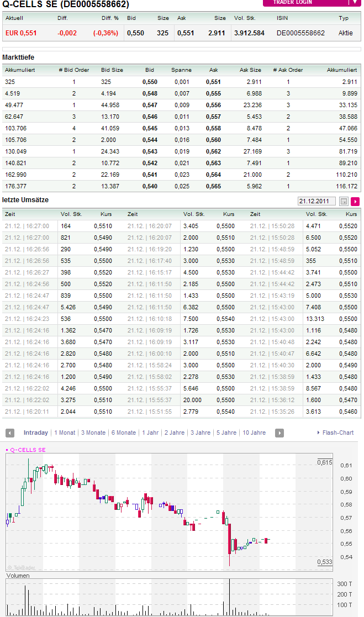Click spread value 0,025

[182, 186]
